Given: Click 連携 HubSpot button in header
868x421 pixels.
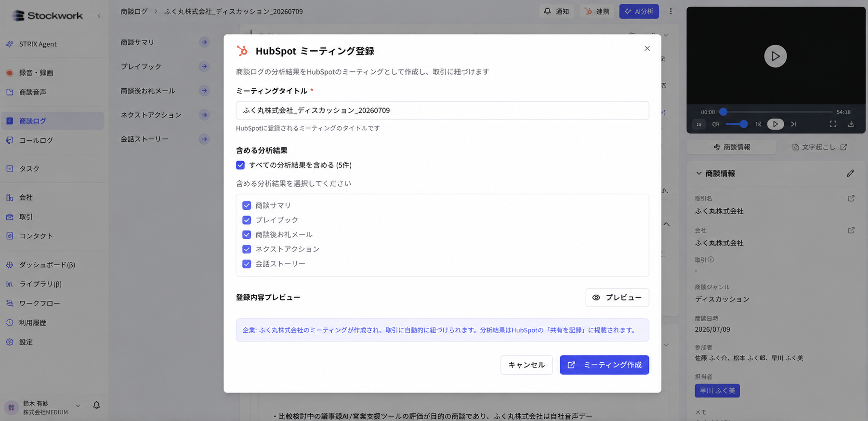Looking at the screenshot, I should [x=597, y=12].
